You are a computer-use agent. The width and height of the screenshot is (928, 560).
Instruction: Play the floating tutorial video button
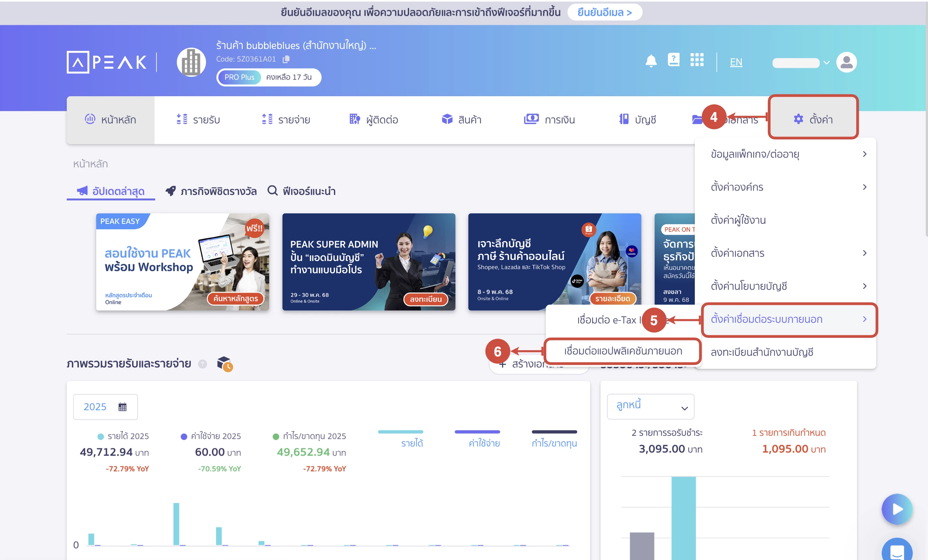[897, 509]
